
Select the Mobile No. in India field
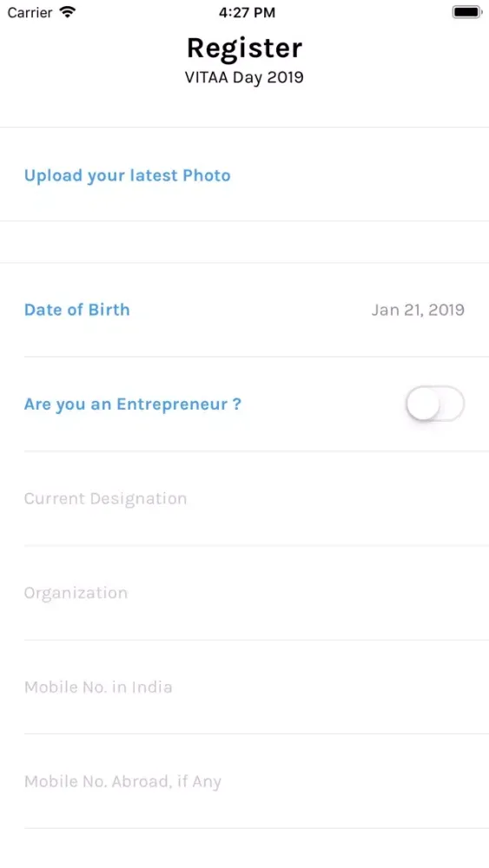256,687
